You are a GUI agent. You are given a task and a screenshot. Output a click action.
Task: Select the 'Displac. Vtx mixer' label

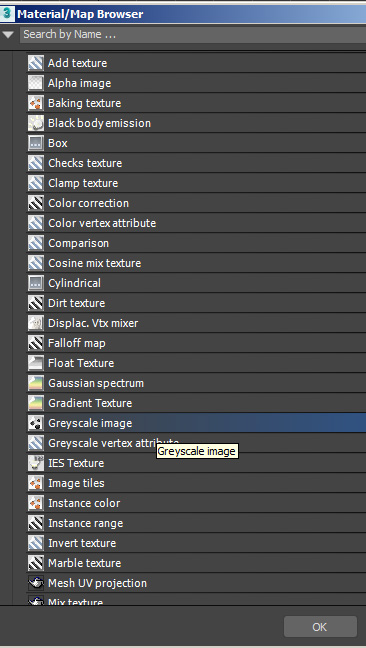pos(93,323)
